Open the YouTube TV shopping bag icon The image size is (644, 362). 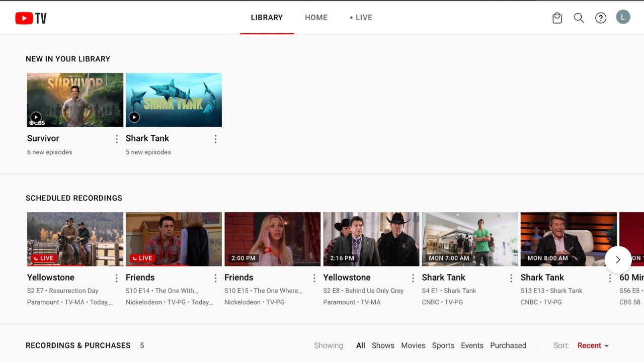coord(557,17)
